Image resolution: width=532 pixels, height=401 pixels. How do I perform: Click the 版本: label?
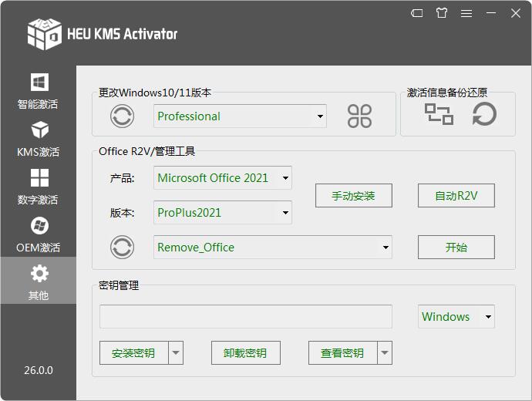coord(122,213)
